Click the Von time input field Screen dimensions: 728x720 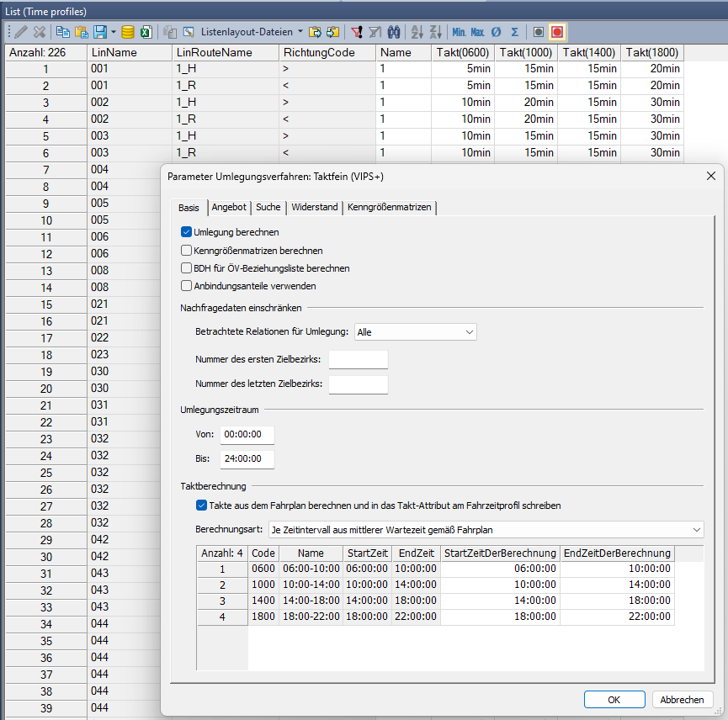click(x=247, y=435)
